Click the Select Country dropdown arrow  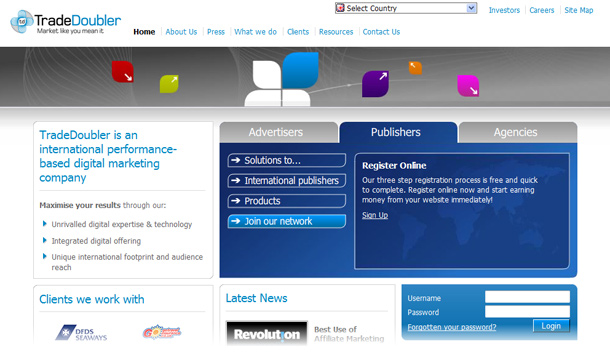coord(471,8)
